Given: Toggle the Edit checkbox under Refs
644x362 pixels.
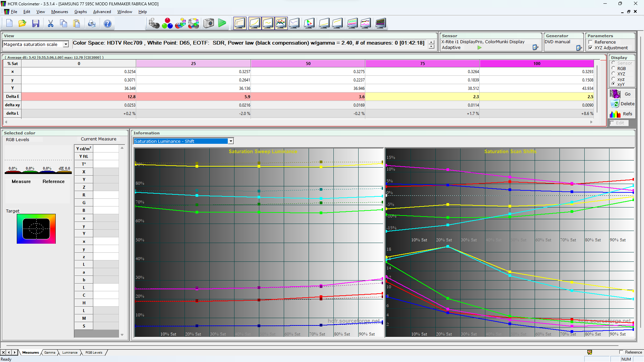Looking at the screenshot, I should 612,123.
